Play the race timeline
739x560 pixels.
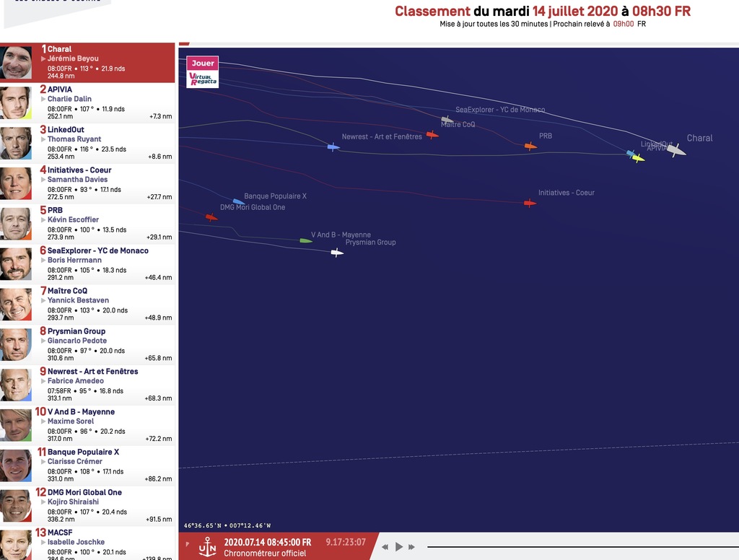pos(398,547)
